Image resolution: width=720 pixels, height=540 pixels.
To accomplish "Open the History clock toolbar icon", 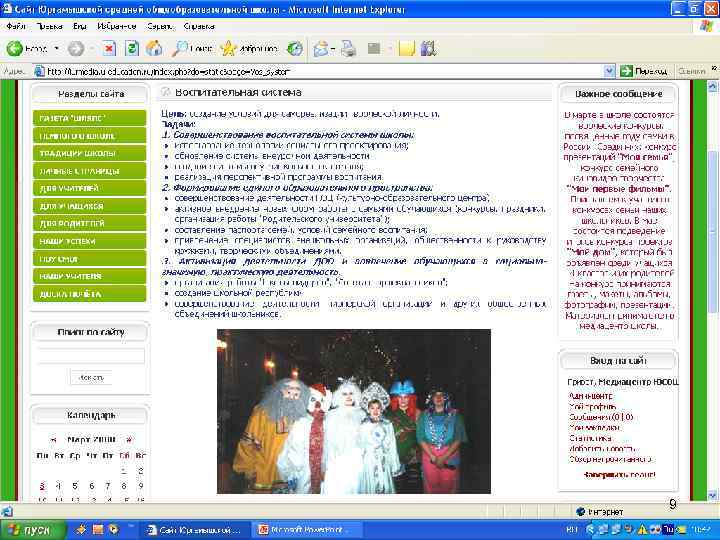I will click(x=295, y=48).
